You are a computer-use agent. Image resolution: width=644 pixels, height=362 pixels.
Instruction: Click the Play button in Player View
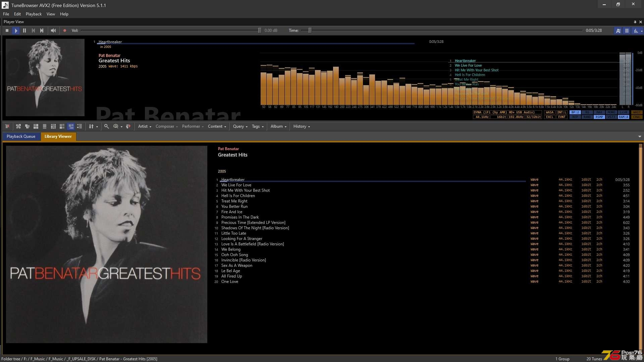tap(16, 31)
